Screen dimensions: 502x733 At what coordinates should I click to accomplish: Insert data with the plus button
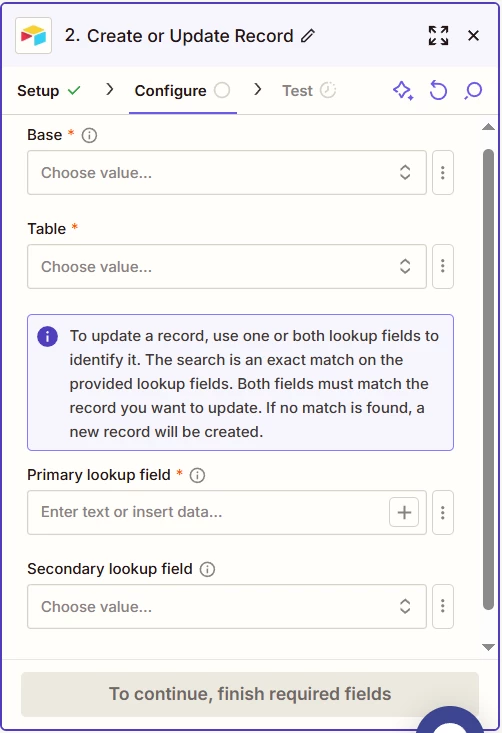pos(404,512)
